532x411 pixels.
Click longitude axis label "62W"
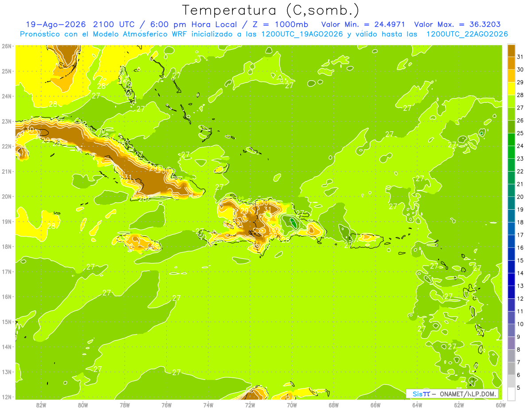point(459,405)
